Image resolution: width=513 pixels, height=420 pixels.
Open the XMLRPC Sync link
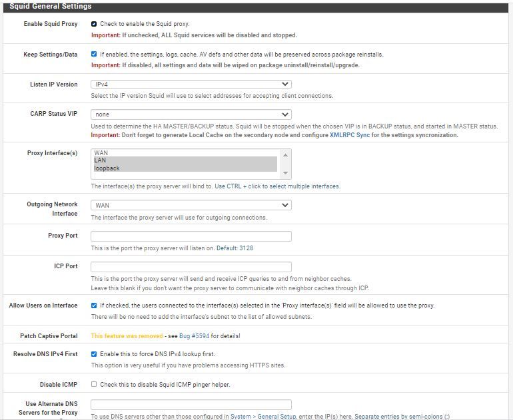pyautogui.click(x=349, y=135)
